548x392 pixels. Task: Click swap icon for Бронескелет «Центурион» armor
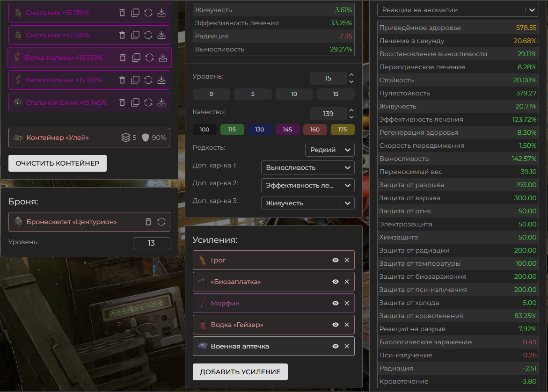tap(161, 222)
